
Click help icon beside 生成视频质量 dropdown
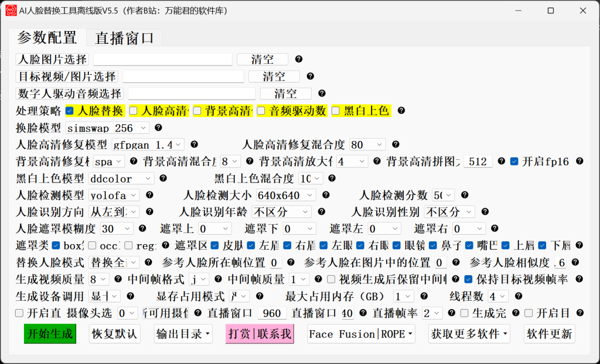tap(118, 279)
